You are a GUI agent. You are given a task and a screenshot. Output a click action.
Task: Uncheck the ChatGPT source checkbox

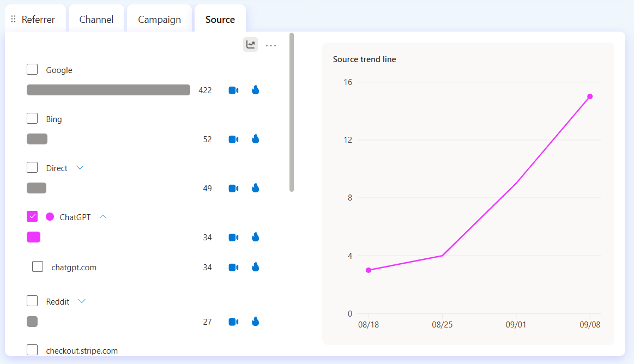(32, 216)
